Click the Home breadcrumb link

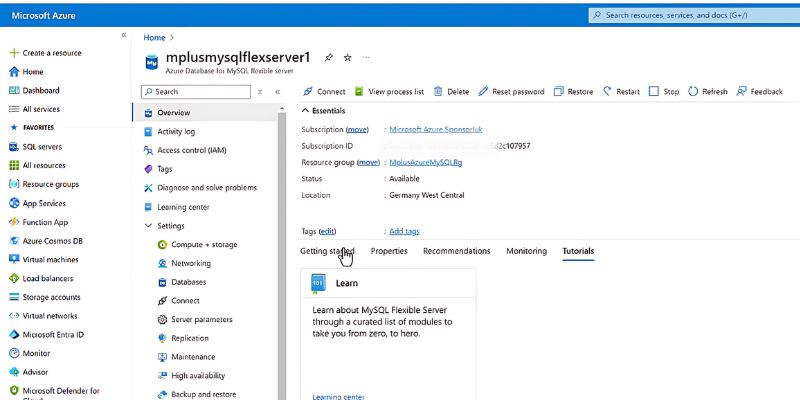click(154, 38)
